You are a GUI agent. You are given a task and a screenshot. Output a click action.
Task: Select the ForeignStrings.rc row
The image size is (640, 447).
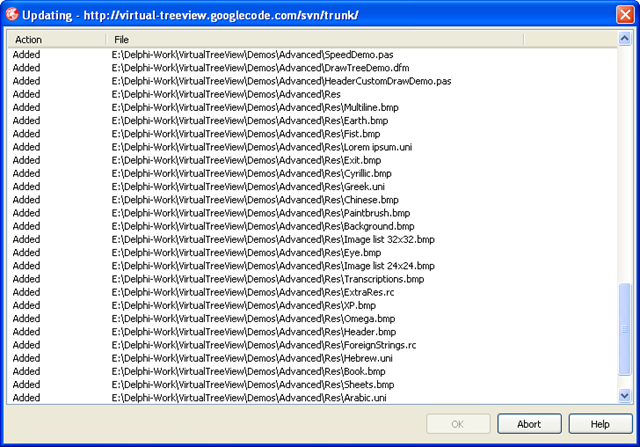click(x=312, y=345)
